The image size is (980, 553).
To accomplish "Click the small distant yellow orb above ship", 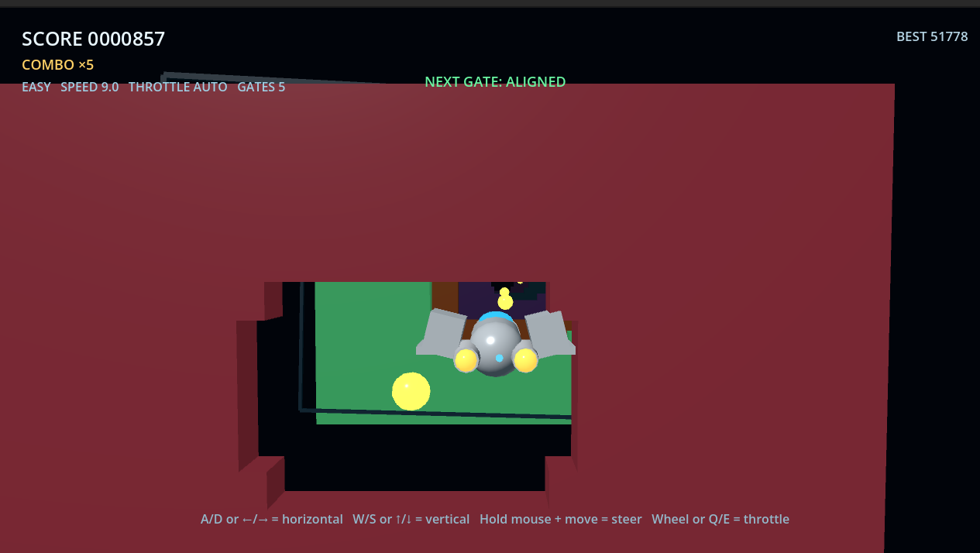I will 505,301.
